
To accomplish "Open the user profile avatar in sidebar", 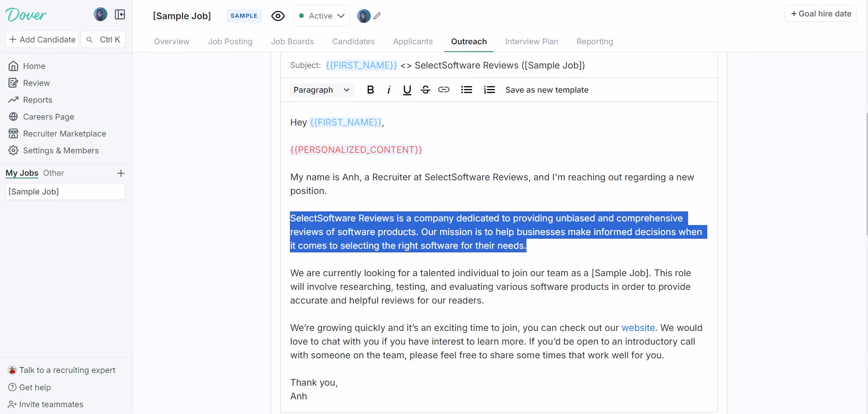I will (x=100, y=15).
